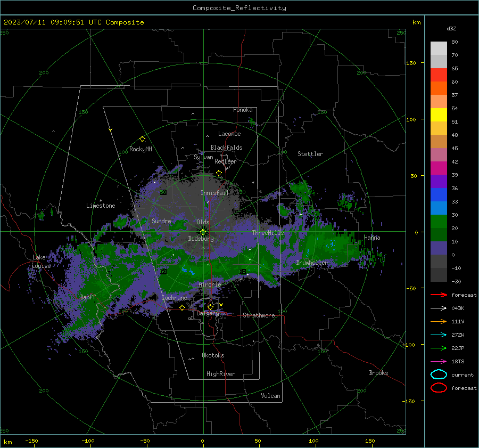The width and height of the screenshot is (479, 448).
Task: Click the 33 dBZ legend value
Action: pyautogui.click(x=455, y=201)
